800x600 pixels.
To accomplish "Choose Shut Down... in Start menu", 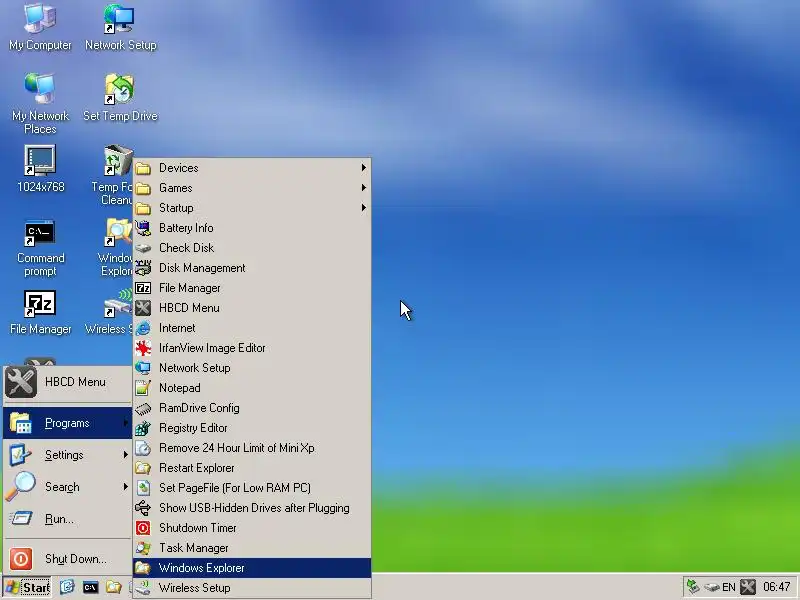I will coord(67,559).
